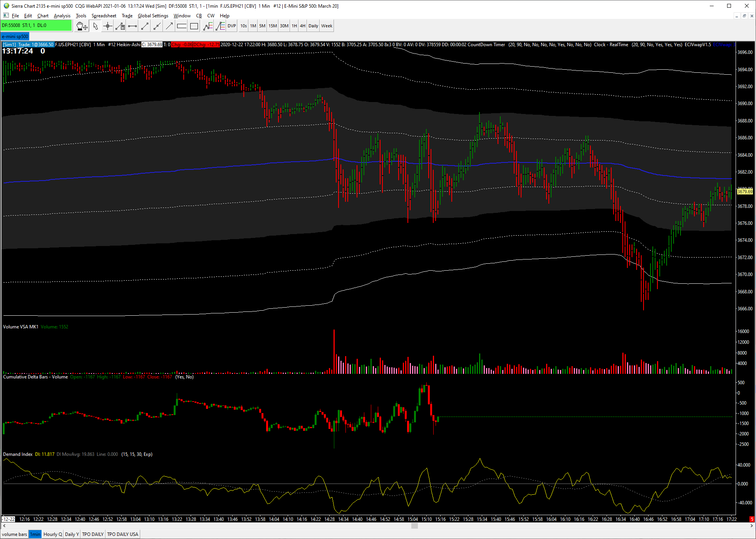Select the hand interactive scroll tool
This screenshot has height=539, width=756.
point(82,26)
